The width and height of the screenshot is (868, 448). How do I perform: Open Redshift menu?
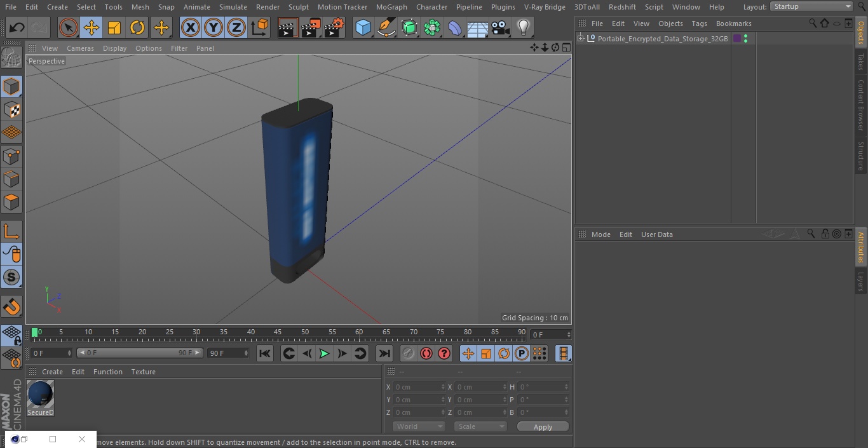click(622, 7)
